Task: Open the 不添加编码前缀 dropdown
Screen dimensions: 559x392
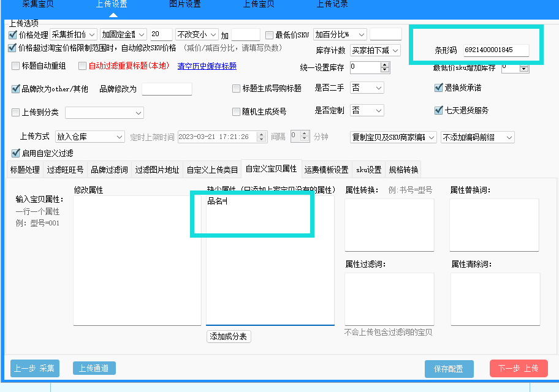Action: (477, 137)
